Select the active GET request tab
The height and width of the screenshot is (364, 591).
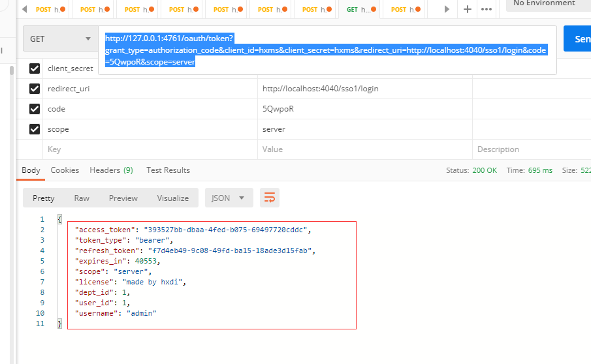click(360, 10)
